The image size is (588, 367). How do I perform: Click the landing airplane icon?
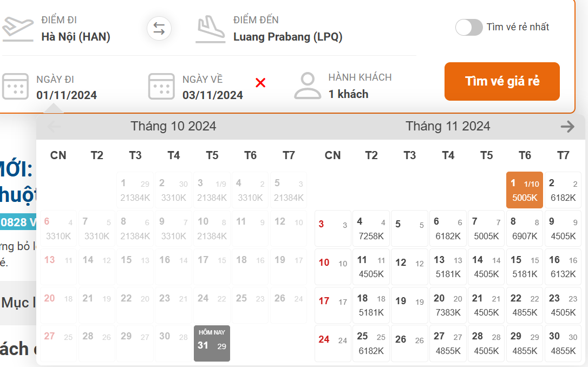point(211,29)
